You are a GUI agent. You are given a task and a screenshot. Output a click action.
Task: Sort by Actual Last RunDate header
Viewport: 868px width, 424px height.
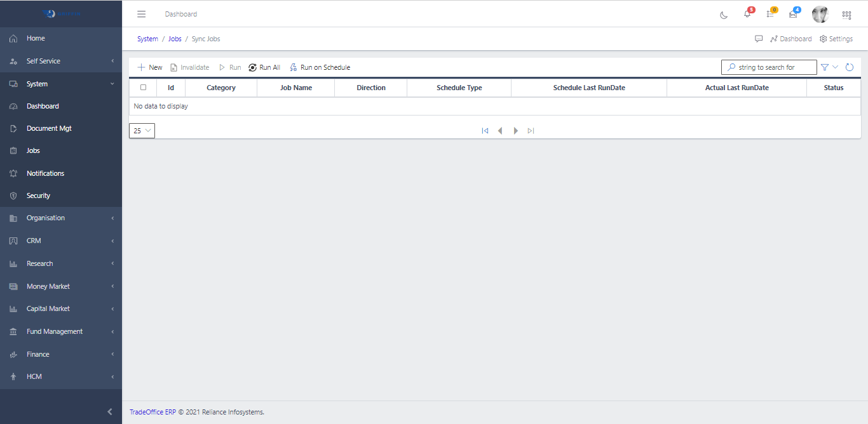(x=737, y=88)
